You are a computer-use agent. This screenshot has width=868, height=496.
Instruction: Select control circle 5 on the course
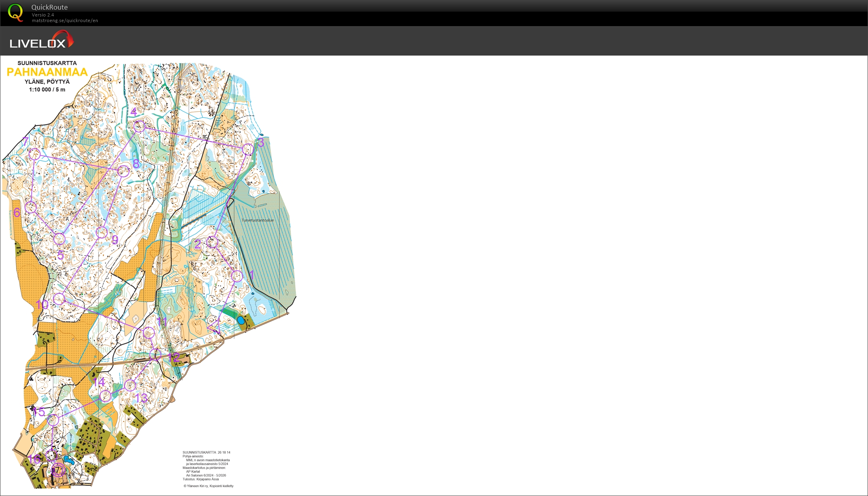[x=59, y=239]
